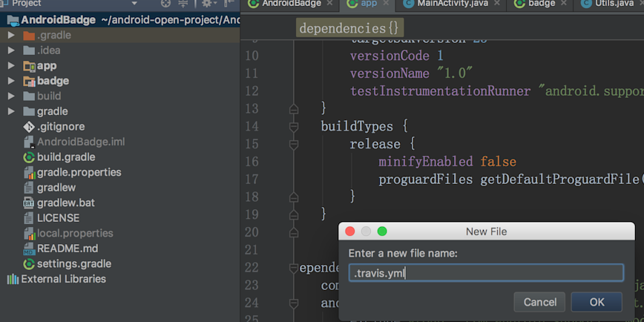The width and height of the screenshot is (644, 322).
Task: Select the gradlew file
Action: tap(56, 188)
